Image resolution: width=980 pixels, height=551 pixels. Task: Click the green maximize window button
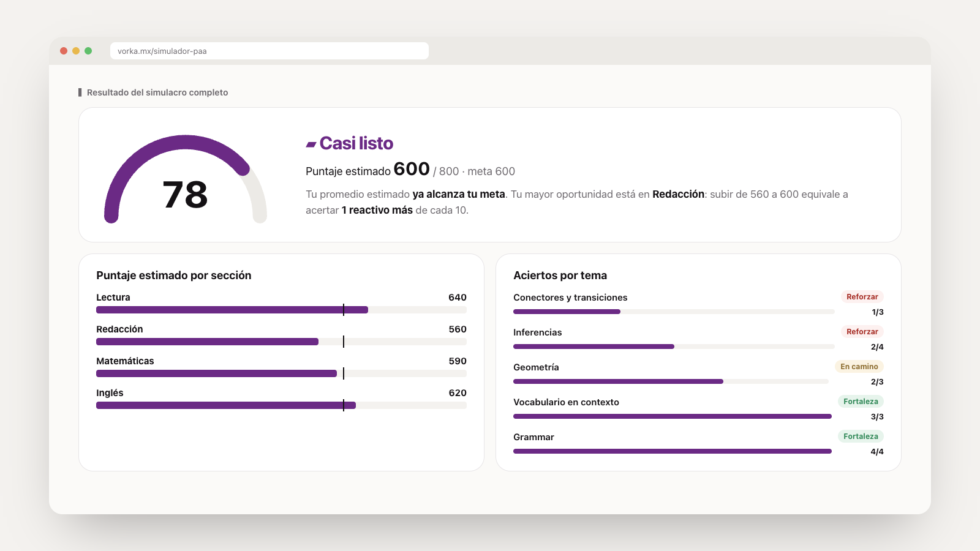pyautogui.click(x=88, y=51)
